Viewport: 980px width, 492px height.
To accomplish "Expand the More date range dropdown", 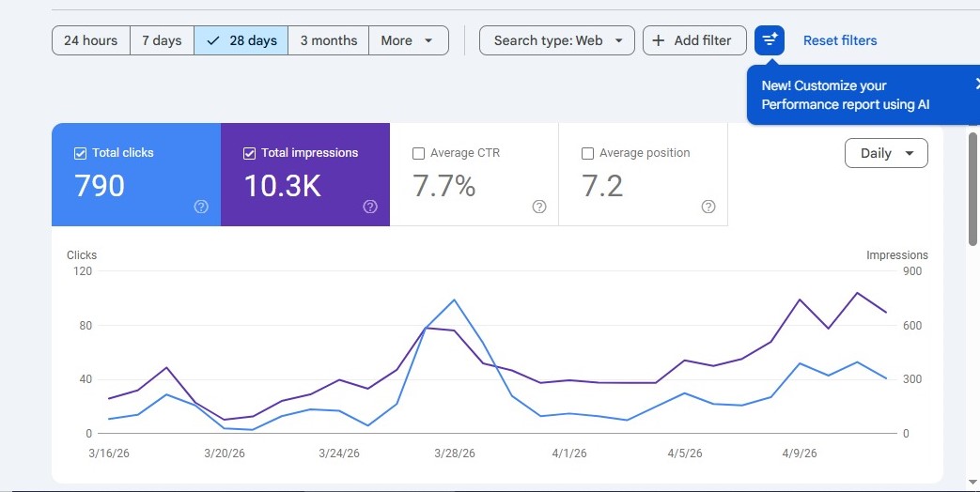I will pyautogui.click(x=409, y=40).
